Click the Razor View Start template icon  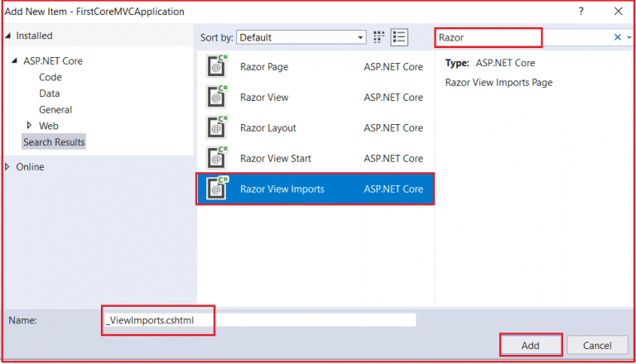pos(217,158)
